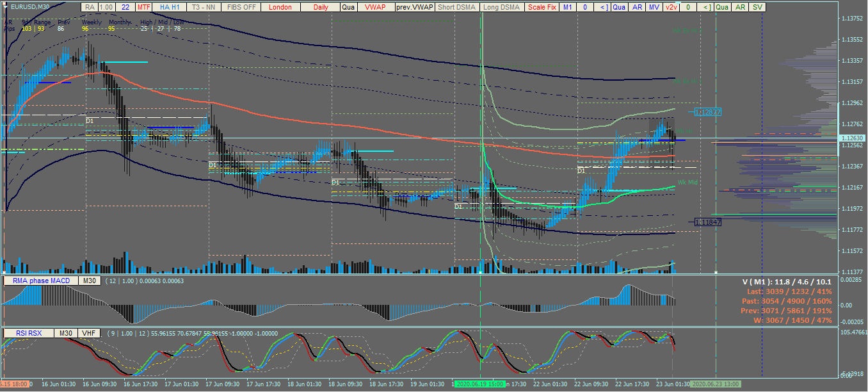This screenshot has height=392, width=868.
Task: Click the 1.13552 price axis value
Action: click(x=852, y=40)
